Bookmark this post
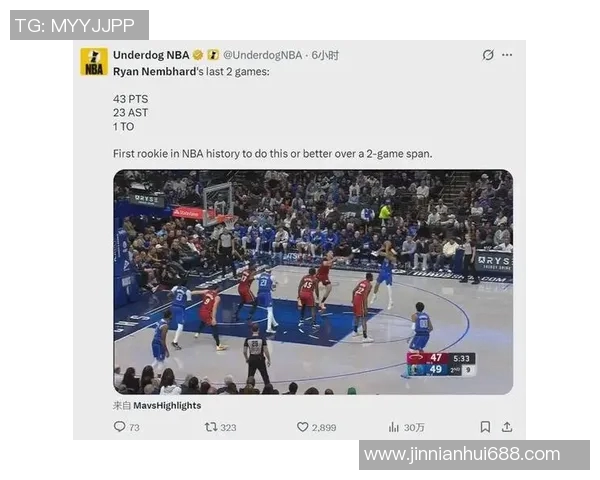 pyautogui.click(x=485, y=427)
